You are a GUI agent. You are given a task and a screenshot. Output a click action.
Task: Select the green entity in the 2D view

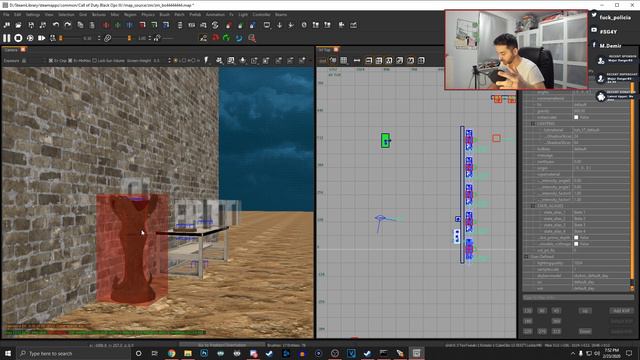click(385, 140)
